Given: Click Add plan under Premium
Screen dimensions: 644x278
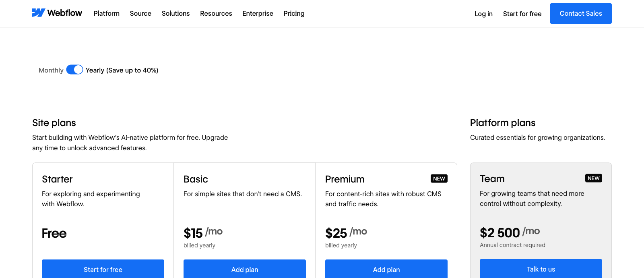Looking at the screenshot, I should (x=386, y=269).
